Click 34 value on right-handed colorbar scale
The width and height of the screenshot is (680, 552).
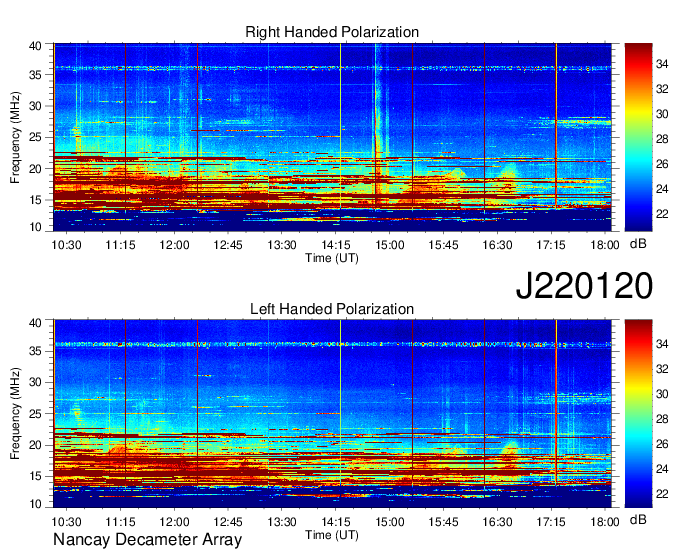click(662, 65)
